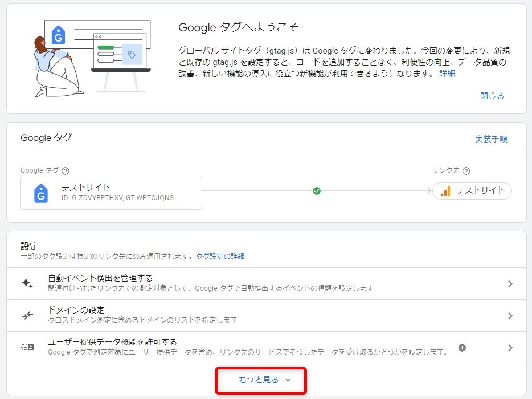Open 自動イベント検出を管理する via right chevron
The height and width of the screenshot is (399, 532).
tap(510, 284)
